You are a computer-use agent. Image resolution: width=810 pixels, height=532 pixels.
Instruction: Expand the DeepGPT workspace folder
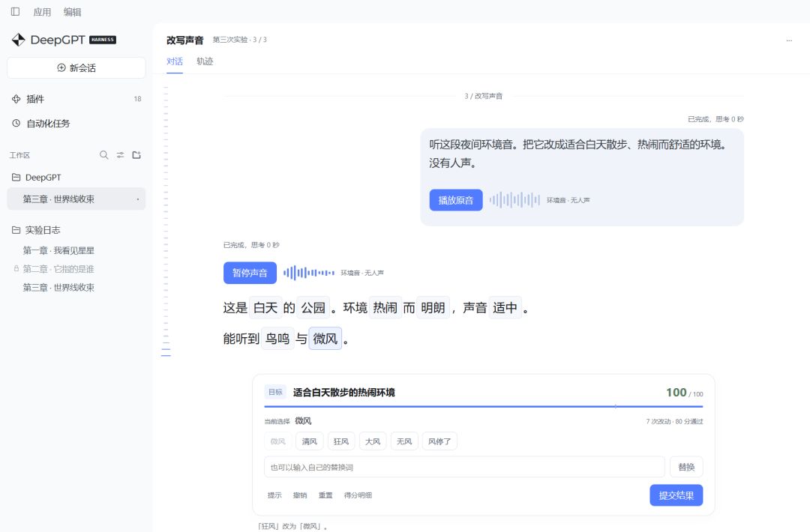pyautogui.click(x=76, y=178)
